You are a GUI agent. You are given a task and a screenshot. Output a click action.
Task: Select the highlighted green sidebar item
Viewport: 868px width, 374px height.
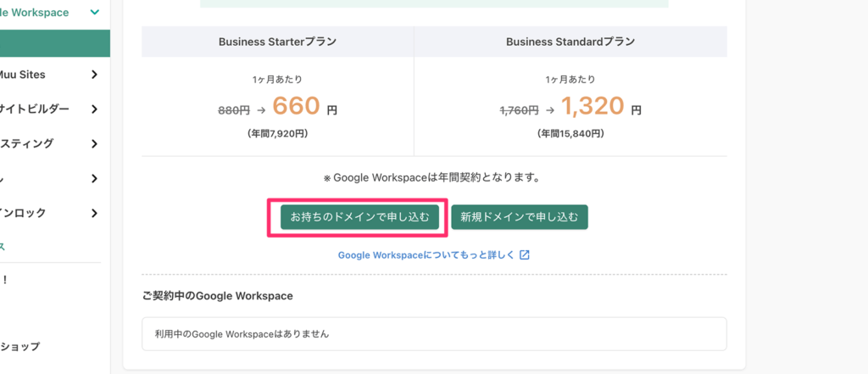55,43
